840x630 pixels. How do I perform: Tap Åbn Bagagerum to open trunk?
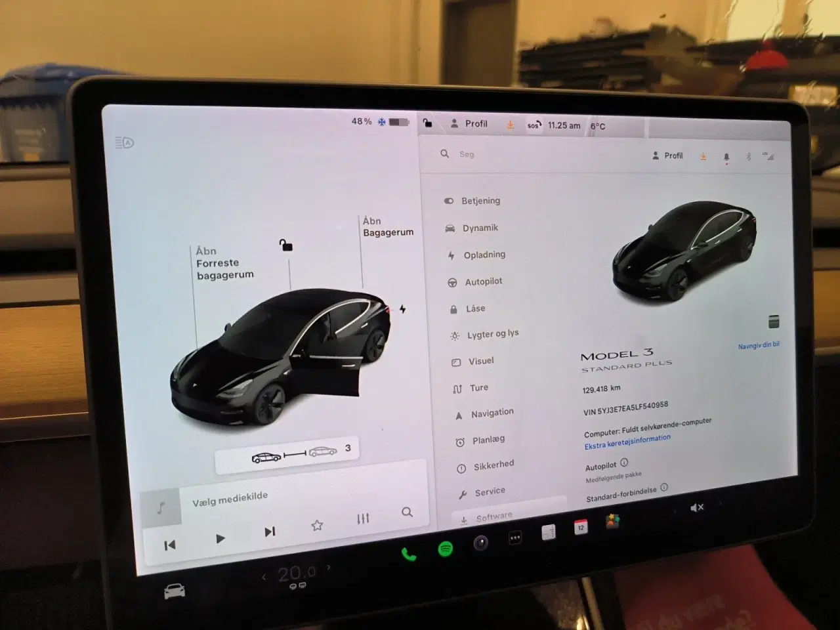pyautogui.click(x=388, y=226)
